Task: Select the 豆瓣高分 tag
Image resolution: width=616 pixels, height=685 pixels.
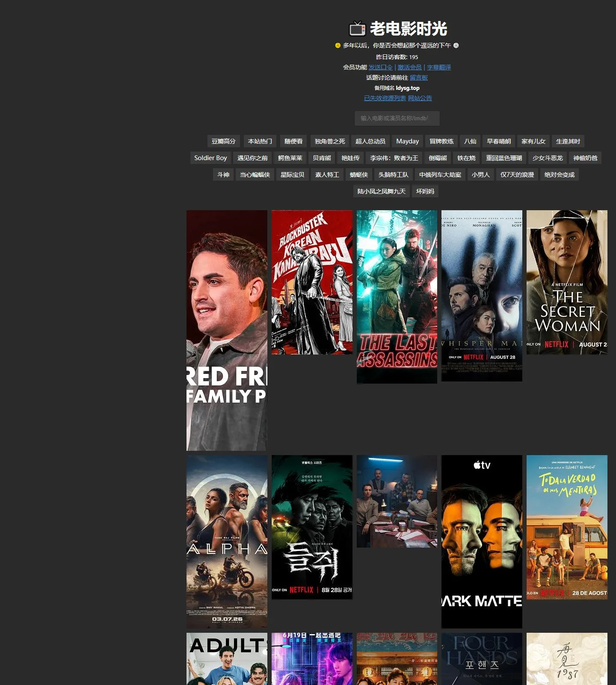Action: (x=223, y=141)
